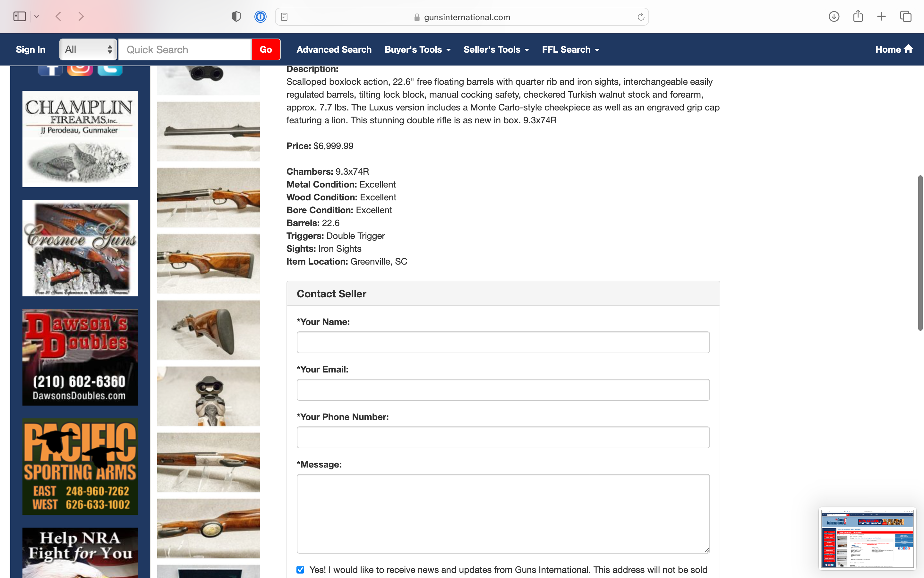Reload the gunsinternational.com page
This screenshot has width=924, height=578.
(641, 17)
